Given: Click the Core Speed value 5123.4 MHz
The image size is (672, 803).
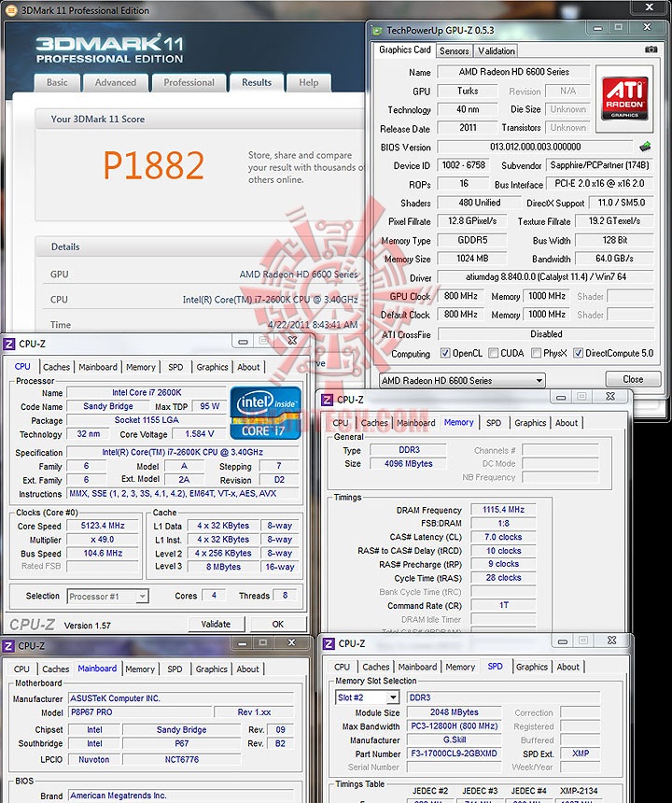Looking at the screenshot, I should (103, 526).
